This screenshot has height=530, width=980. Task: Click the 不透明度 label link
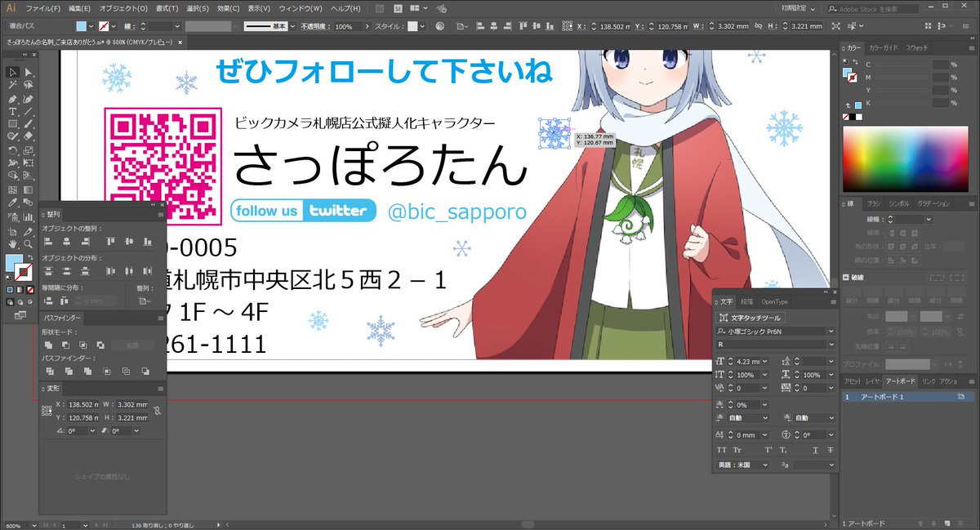click(315, 26)
